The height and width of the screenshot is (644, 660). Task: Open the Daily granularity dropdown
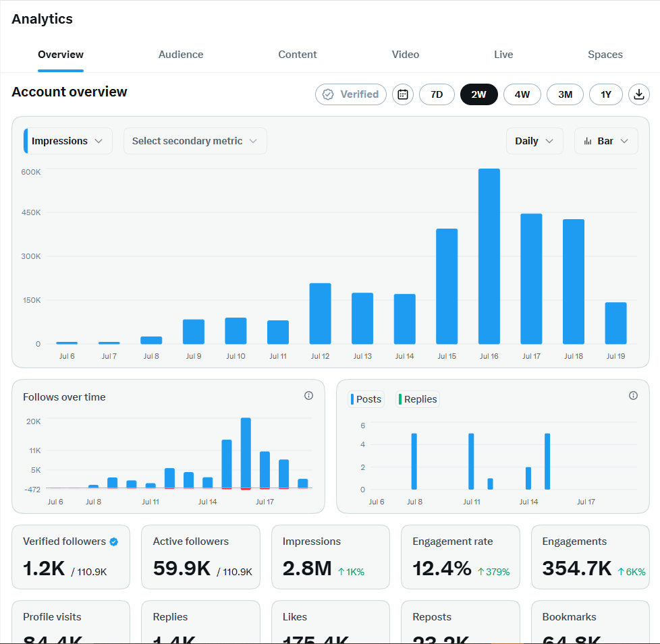pos(534,141)
